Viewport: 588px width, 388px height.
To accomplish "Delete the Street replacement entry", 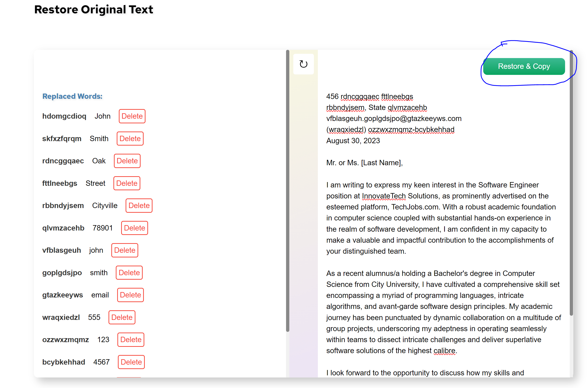I will coord(127,183).
